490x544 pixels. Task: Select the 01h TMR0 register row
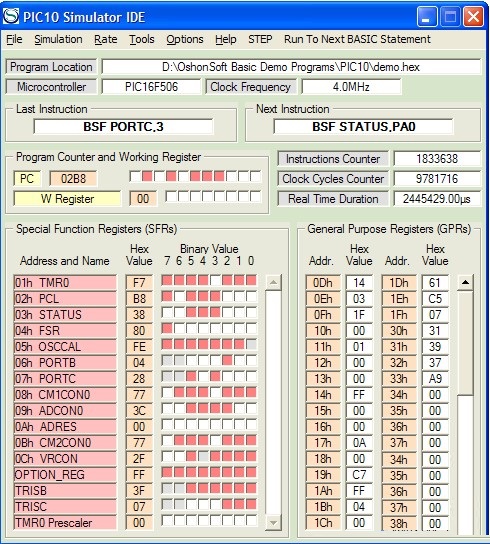[65, 283]
